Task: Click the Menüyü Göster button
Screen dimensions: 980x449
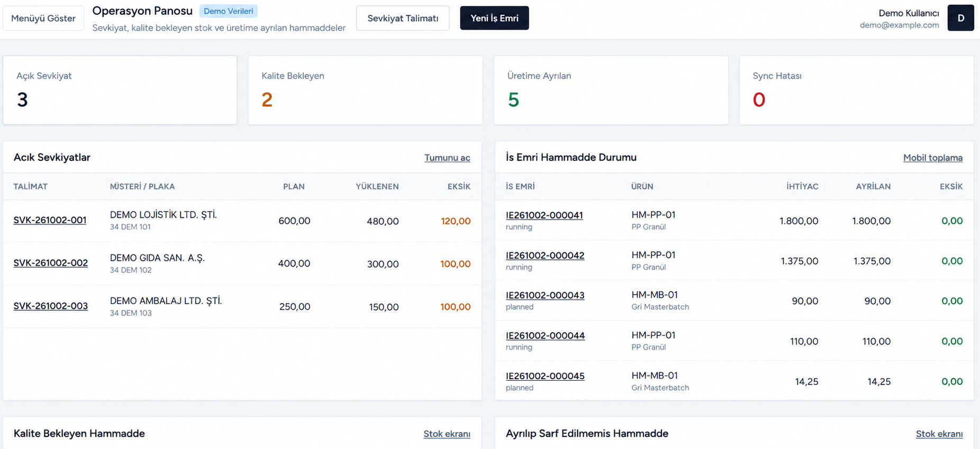Action: [43, 18]
